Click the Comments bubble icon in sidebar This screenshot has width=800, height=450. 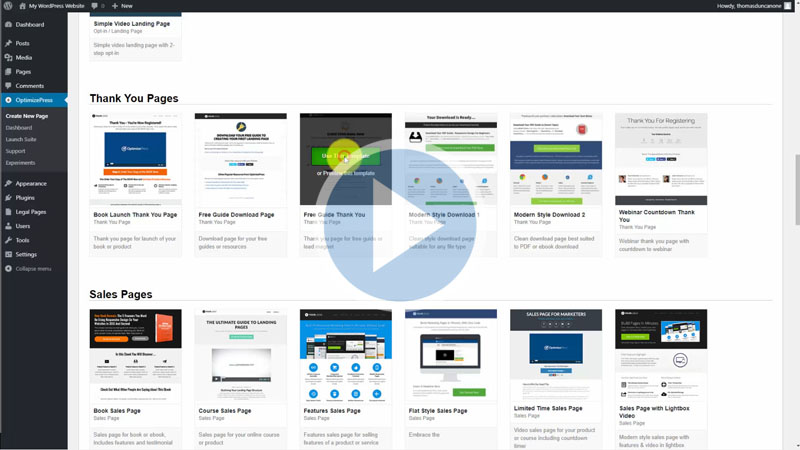[8, 86]
